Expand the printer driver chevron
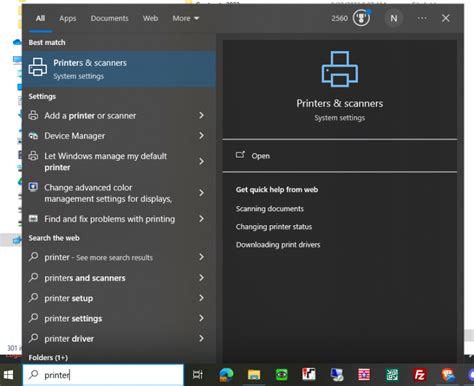The height and width of the screenshot is (386, 474). pos(201,339)
